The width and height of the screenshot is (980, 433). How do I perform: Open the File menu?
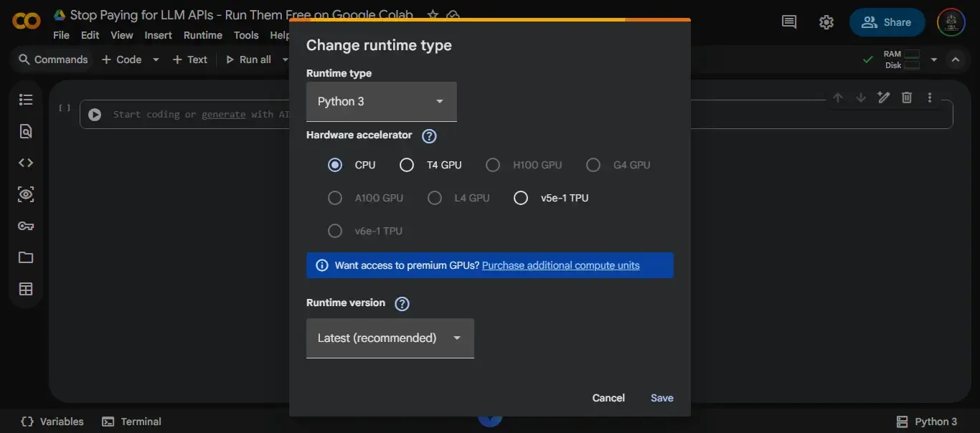pos(61,35)
